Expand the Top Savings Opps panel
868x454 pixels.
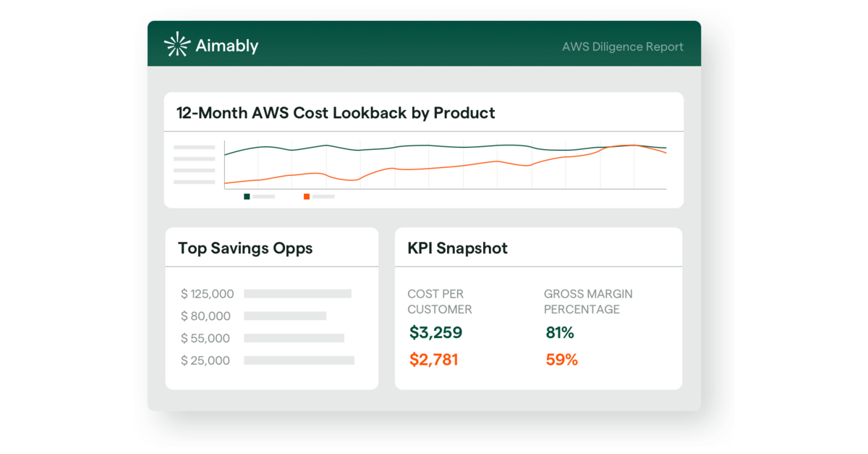(245, 248)
